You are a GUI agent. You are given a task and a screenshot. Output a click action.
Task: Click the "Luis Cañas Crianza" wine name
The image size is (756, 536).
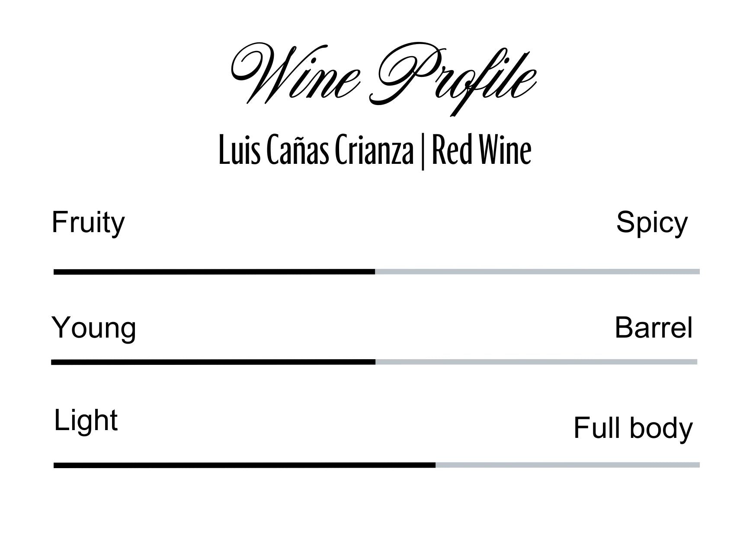pos(316,150)
